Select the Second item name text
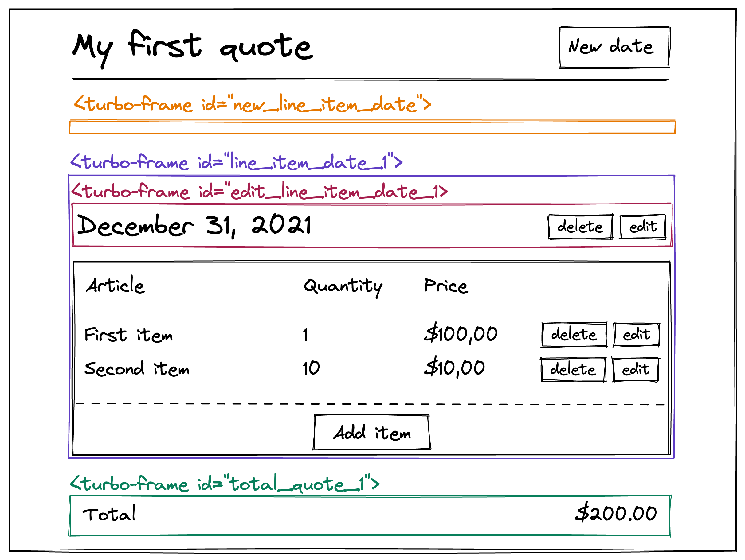Screen dimensions: 745x560 pyautogui.click(x=137, y=368)
